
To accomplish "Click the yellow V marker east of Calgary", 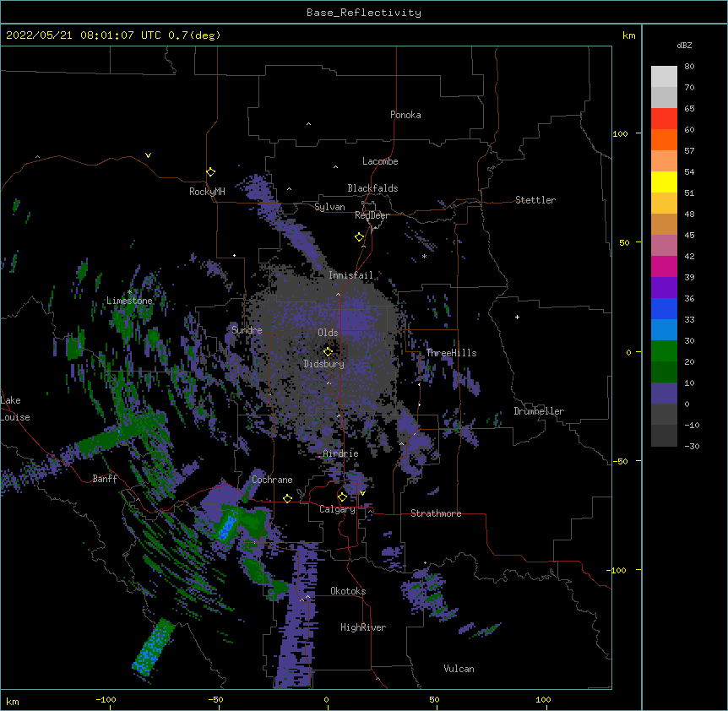I will point(362,493).
